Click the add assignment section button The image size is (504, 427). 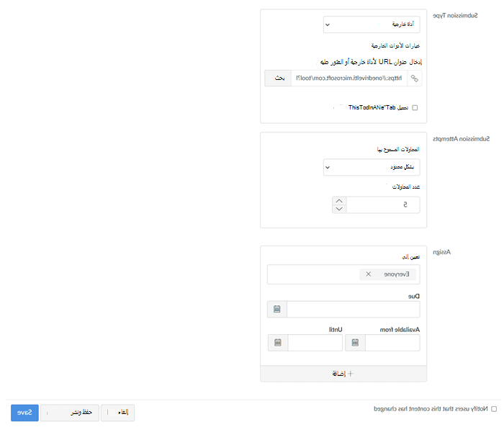click(343, 374)
